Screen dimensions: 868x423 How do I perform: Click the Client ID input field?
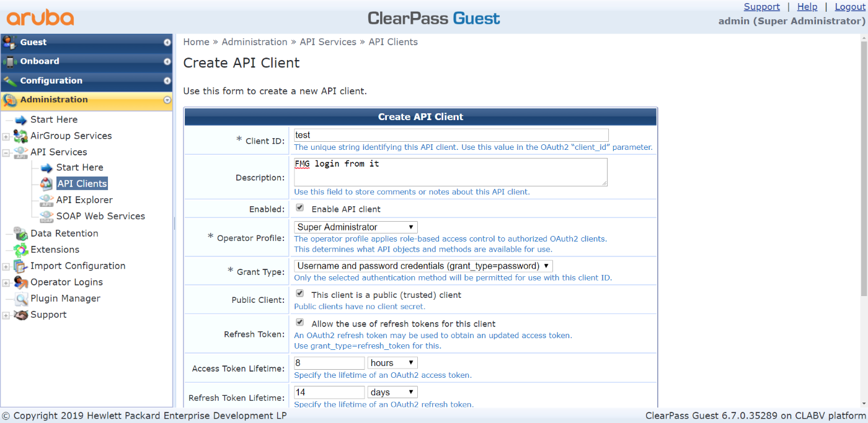click(x=451, y=135)
